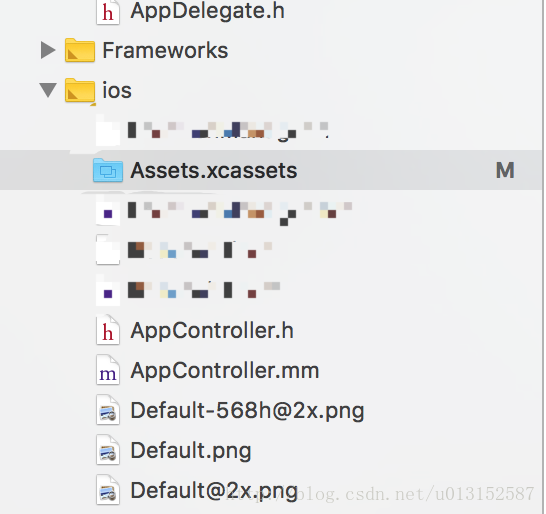Select the Frameworks group label
The width and height of the screenshot is (546, 514).
tap(165, 50)
